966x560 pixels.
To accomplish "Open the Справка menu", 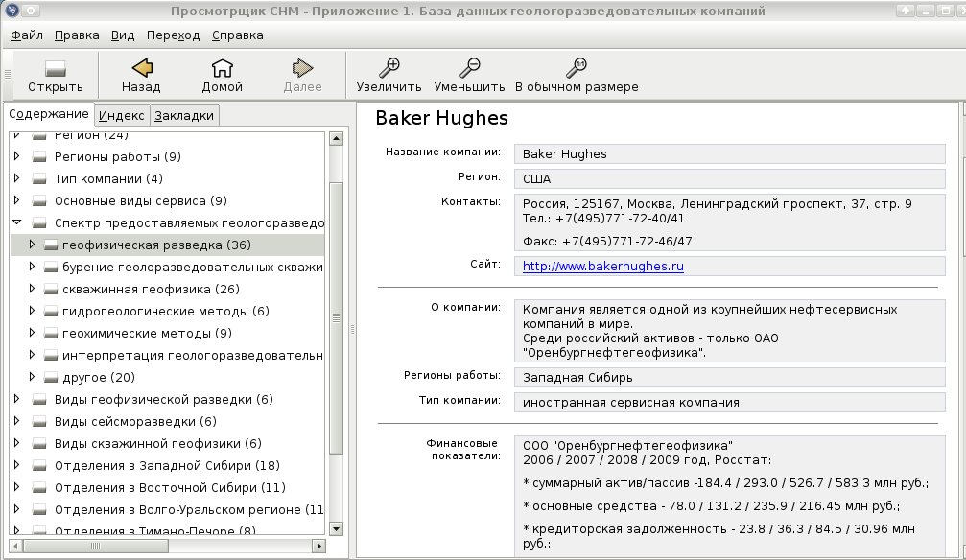I will (x=238, y=35).
